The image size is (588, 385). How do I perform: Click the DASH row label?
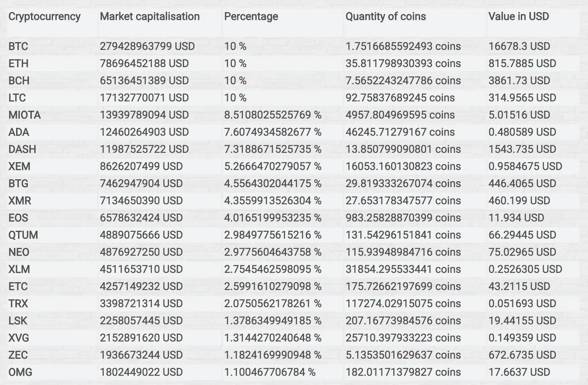(x=22, y=149)
